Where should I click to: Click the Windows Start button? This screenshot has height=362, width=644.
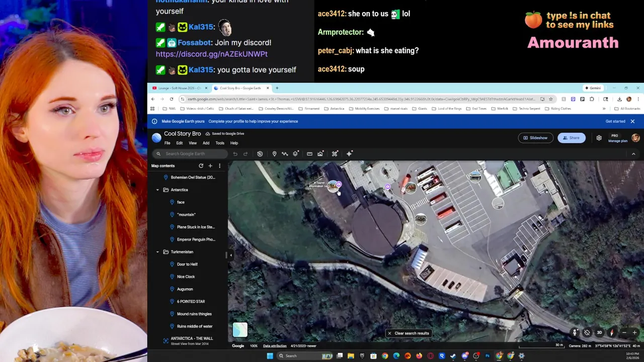[270, 356]
